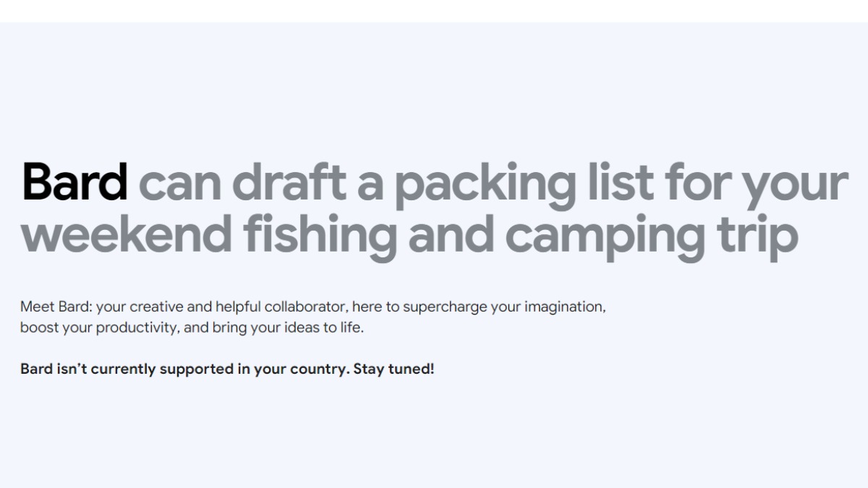Click the "Meet Bard:" intro text
This screenshot has width=868, height=488.
tap(51, 307)
